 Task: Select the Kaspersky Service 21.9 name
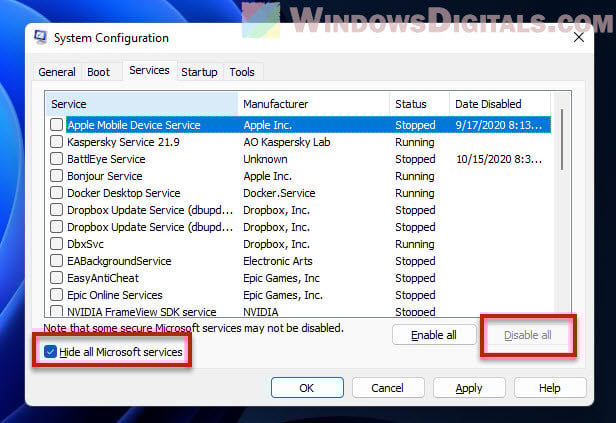[123, 142]
